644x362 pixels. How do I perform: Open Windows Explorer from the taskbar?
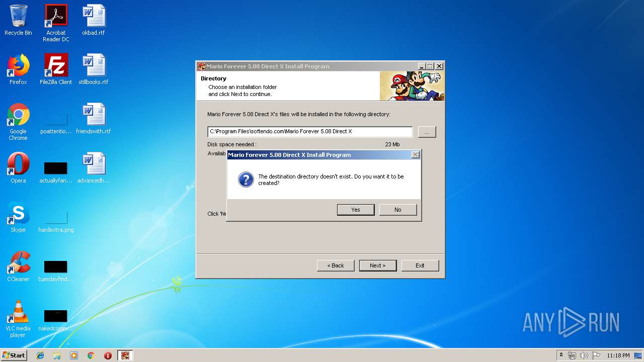57,355
